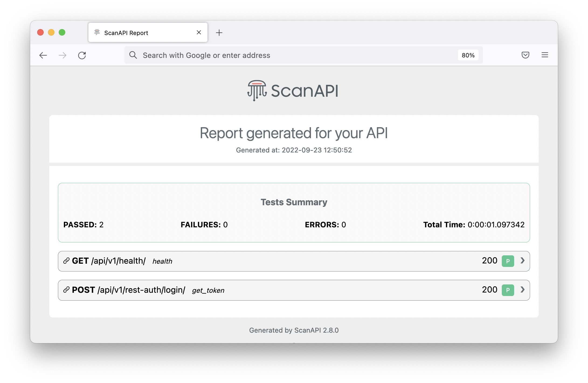Viewport: 588px width, 383px height.
Task: Expand the GET /api/v1/health/ test details
Action: 523,261
